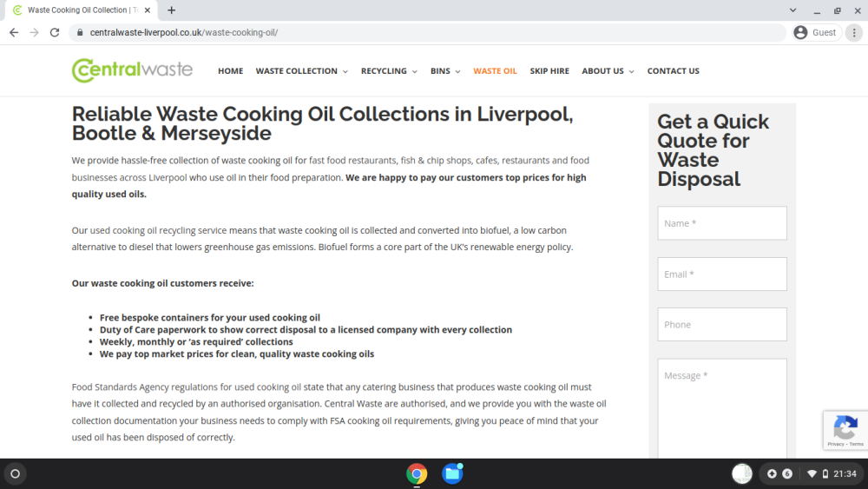
Task: Go to the SKIP HIRE page
Action: point(549,71)
